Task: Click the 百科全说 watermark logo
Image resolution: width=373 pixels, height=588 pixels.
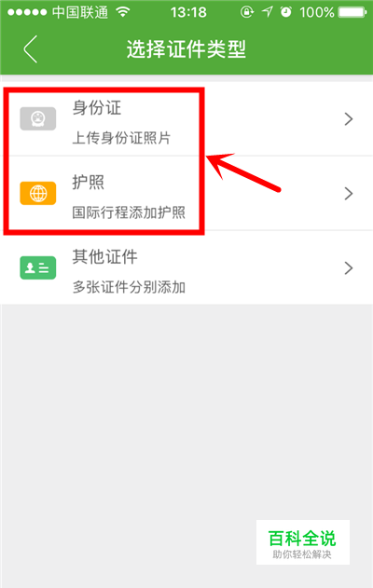Action: point(303,542)
